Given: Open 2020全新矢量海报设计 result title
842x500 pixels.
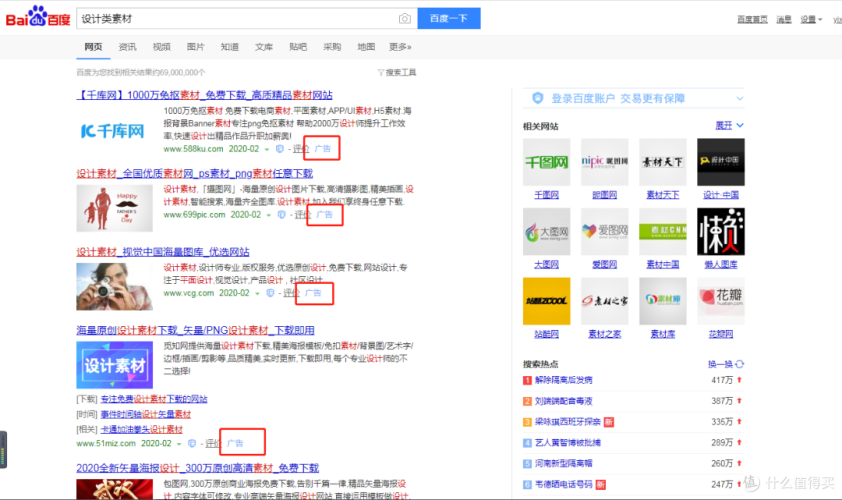Looking at the screenshot, I should point(198,468).
